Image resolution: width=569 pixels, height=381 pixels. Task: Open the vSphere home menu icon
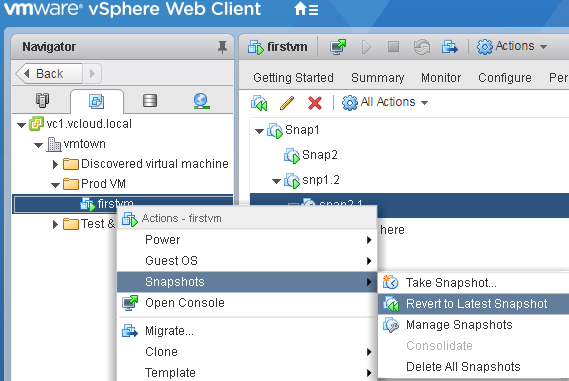tap(306, 9)
